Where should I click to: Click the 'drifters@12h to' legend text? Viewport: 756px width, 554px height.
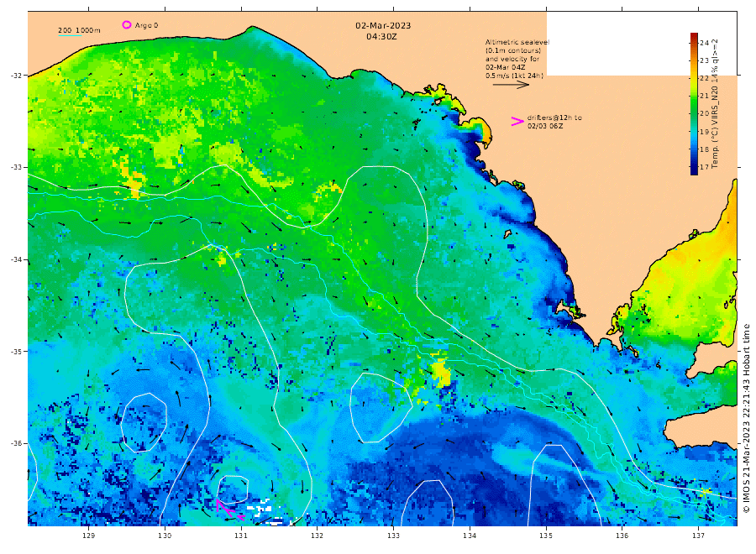pos(554,118)
